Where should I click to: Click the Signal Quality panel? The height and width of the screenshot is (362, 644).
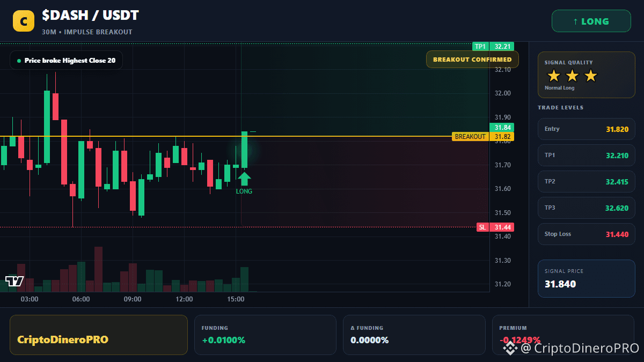tap(586, 75)
